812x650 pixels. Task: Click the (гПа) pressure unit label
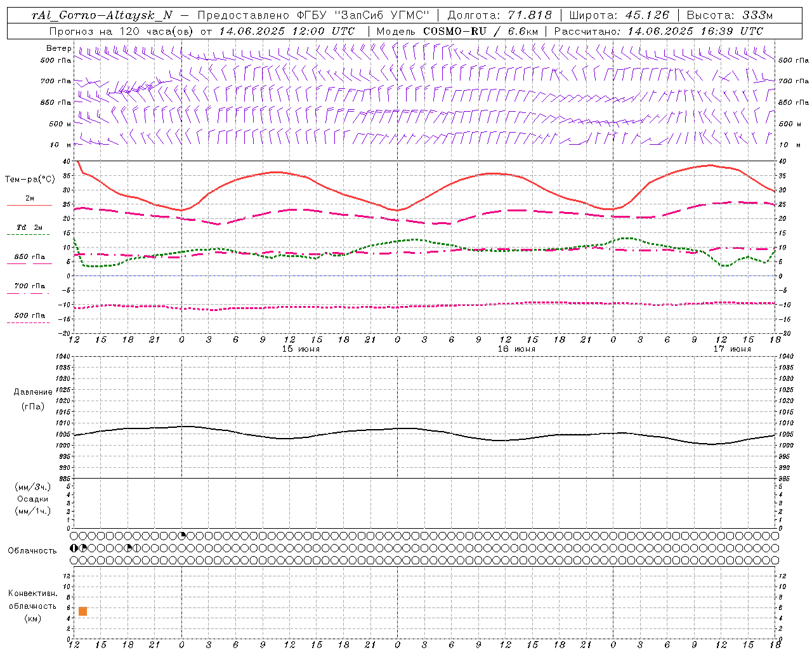33,406
